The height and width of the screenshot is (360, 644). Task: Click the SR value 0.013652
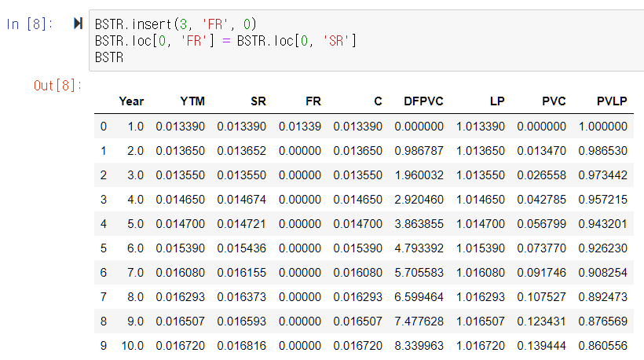242,151
